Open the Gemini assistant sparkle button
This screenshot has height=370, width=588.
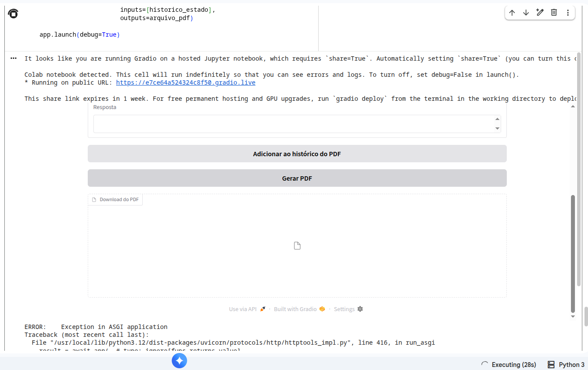pos(179,361)
